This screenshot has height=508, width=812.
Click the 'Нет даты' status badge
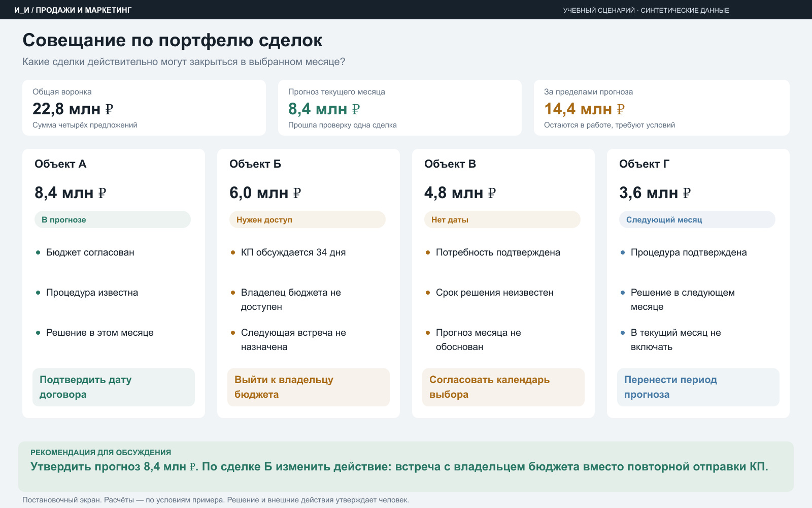pos(502,219)
